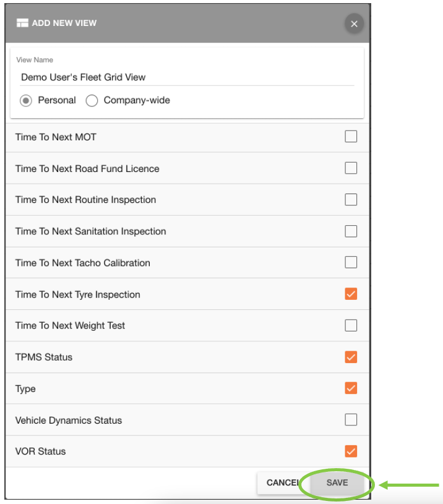Image resolution: width=443 pixels, height=504 pixels.
Task: Tick Time To Next Road Fund Licence
Action: point(351,168)
